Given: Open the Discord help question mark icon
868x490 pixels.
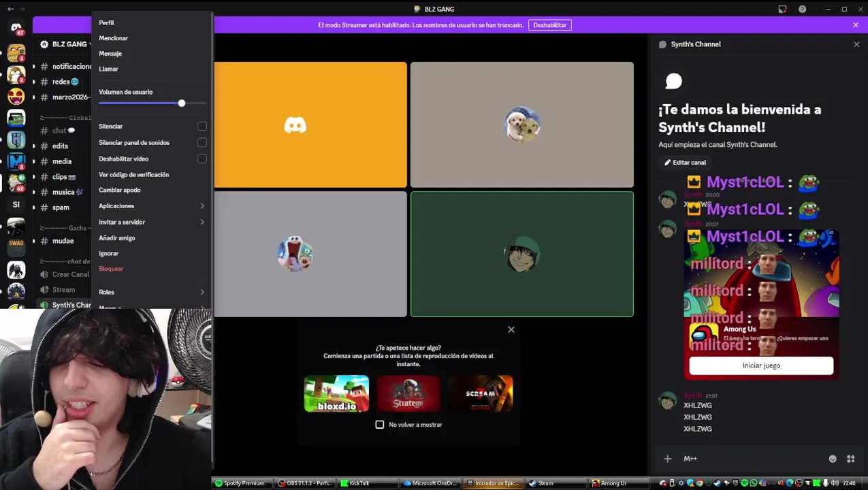Looking at the screenshot, I should pos(803,9).
